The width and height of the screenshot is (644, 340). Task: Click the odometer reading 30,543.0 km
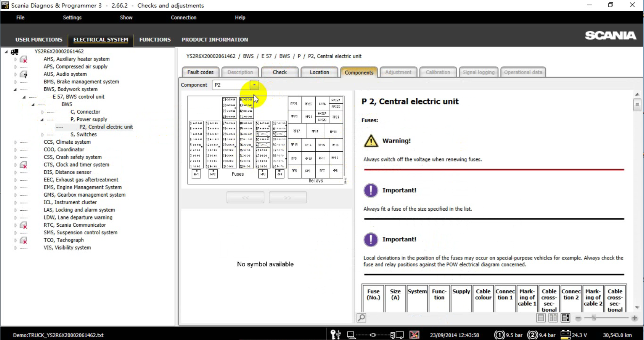[x=617, y=335]
